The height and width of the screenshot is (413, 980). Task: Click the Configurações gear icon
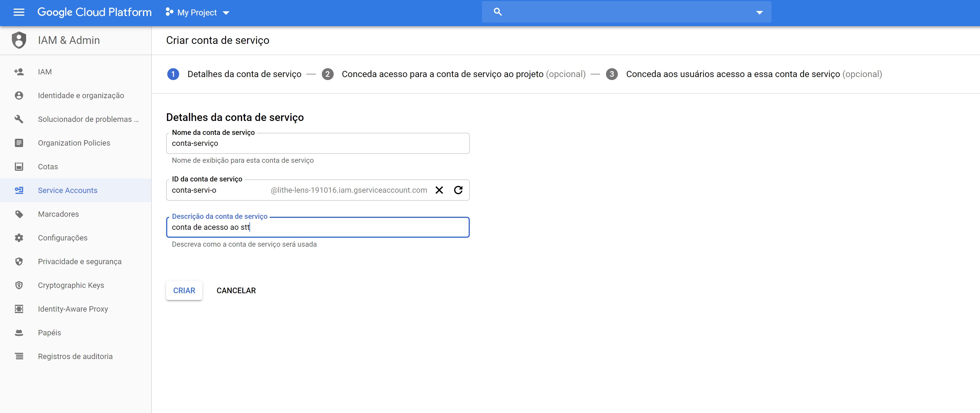(19, 238)
